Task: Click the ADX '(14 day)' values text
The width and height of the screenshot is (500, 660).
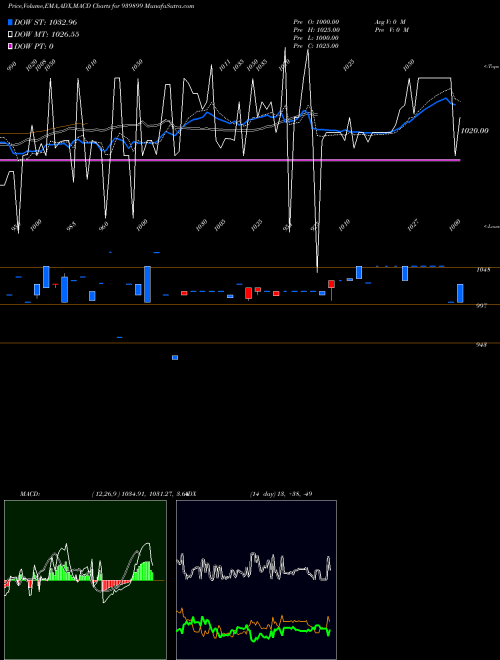Action: pyautogui.click(x=281, y=494)
